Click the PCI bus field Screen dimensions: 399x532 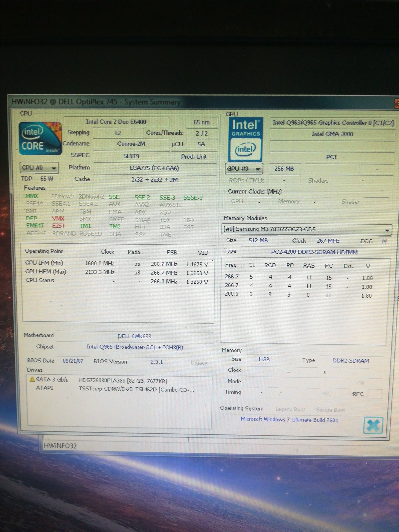point(331,157)
